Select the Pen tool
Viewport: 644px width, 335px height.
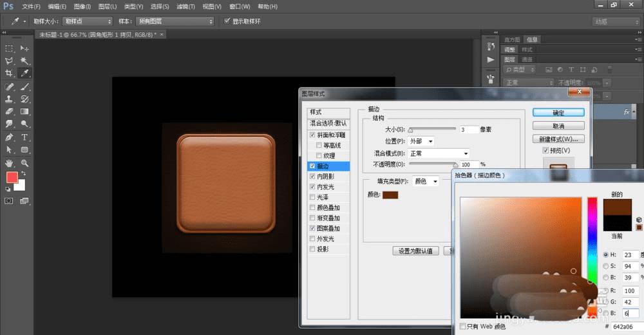(x=9, y=137)
